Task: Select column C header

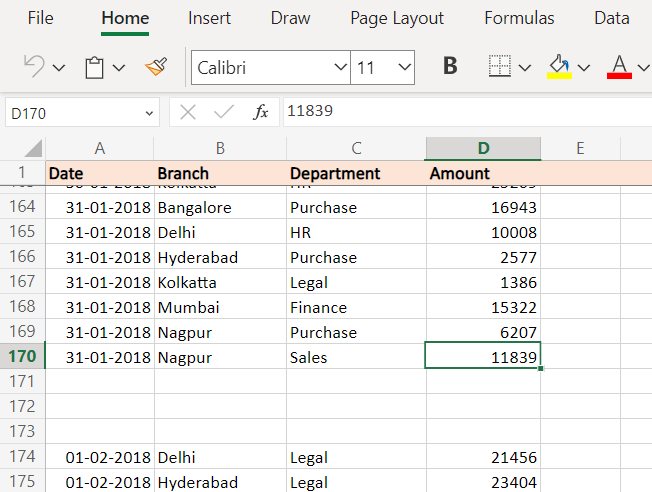Action: [x=356, y=148]
